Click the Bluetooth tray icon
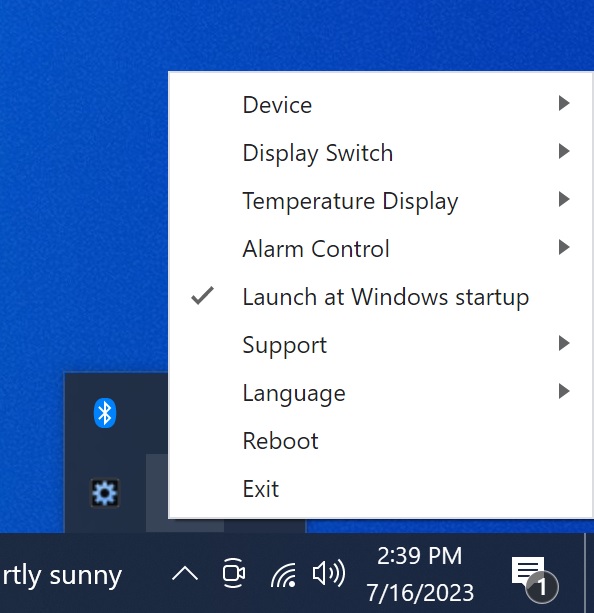 pos(105,413)
